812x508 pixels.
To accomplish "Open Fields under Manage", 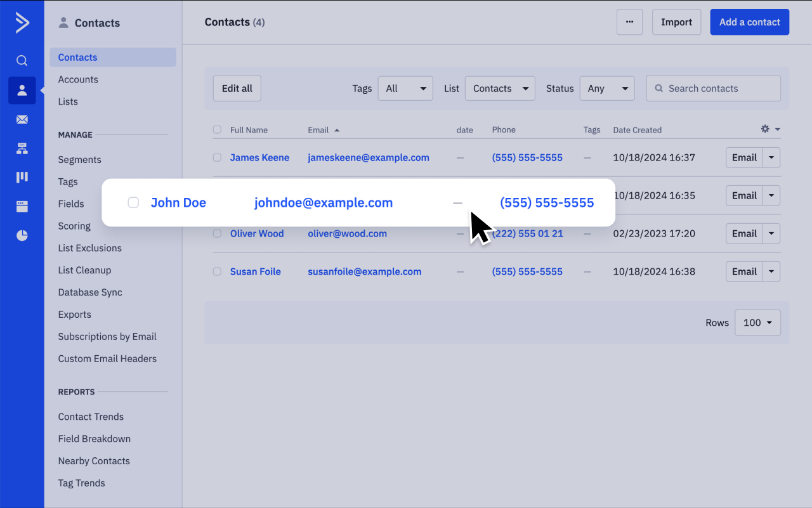I will coord(71,204).
